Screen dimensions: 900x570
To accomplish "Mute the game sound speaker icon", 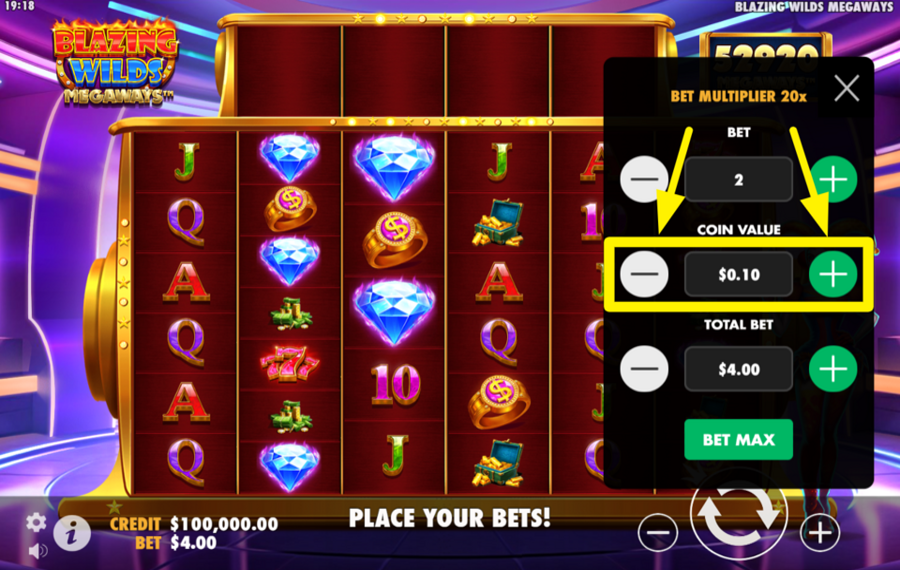I will [x=38, y=552].
